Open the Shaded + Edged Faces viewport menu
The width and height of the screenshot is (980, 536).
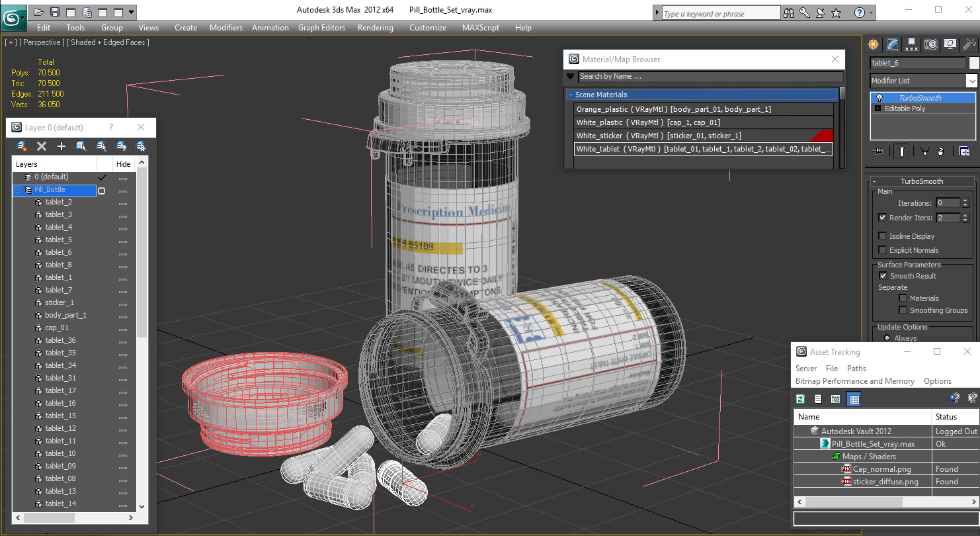(110, 42)
